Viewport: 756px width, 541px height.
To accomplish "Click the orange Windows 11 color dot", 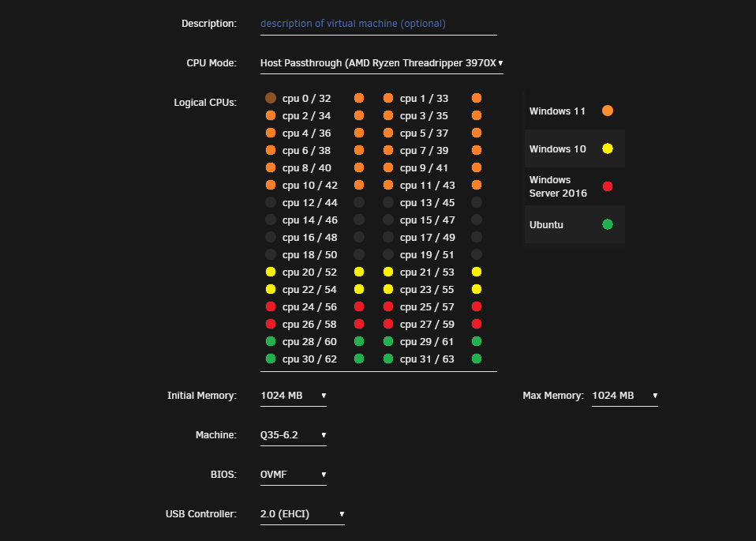I will click(608, 111).
